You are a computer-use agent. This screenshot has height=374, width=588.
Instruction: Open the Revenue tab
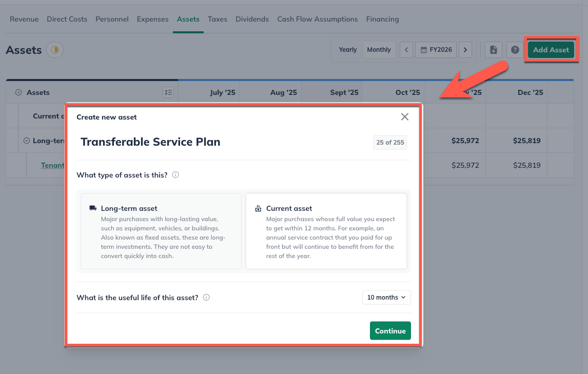[24, 19]
